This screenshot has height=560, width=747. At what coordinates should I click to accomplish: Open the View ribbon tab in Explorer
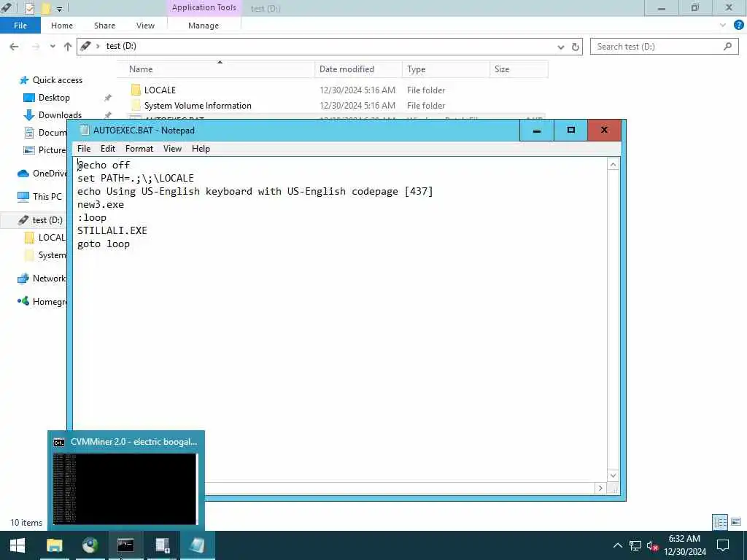(145, 26)
